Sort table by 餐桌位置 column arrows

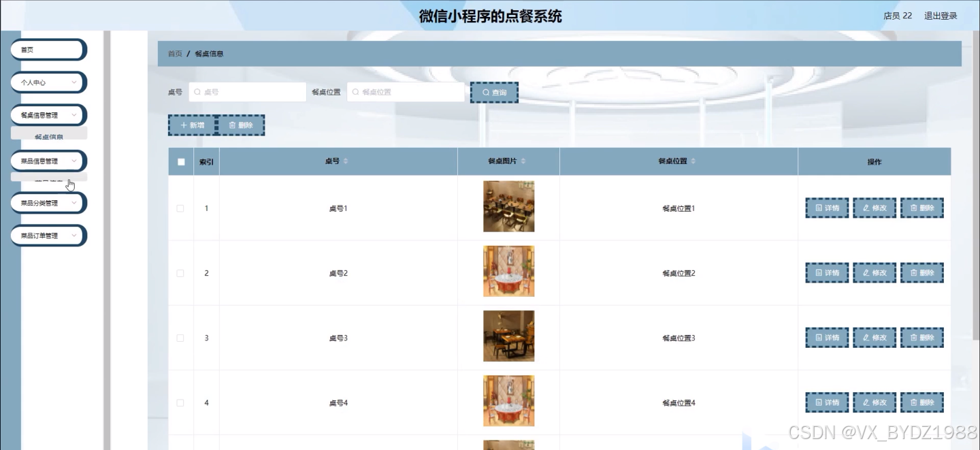(x=693, y=161)
